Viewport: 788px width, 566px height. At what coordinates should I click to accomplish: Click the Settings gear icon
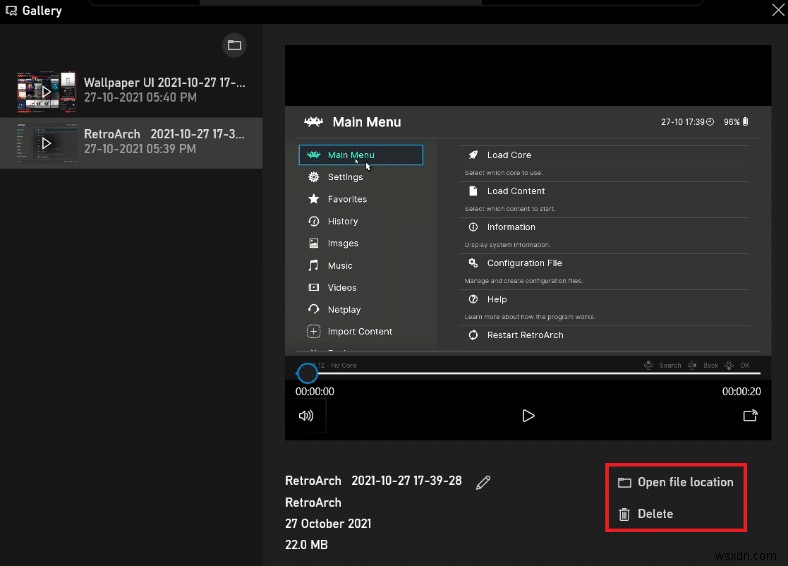tap(314, 177)
